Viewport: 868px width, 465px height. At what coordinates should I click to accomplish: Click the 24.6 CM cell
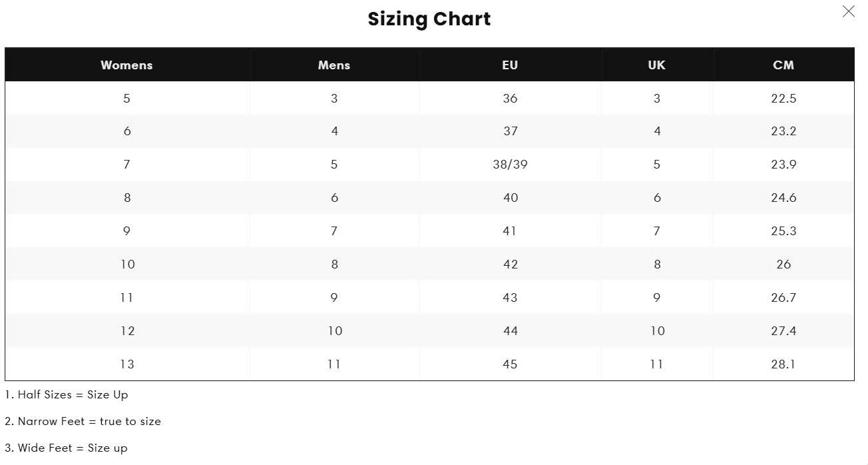(783, 198)
